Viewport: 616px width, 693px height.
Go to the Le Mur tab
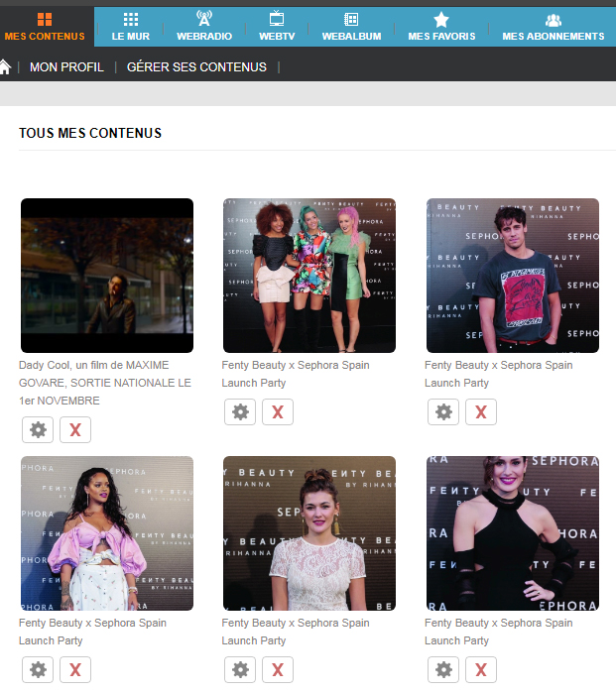click(x=131, y=27)
